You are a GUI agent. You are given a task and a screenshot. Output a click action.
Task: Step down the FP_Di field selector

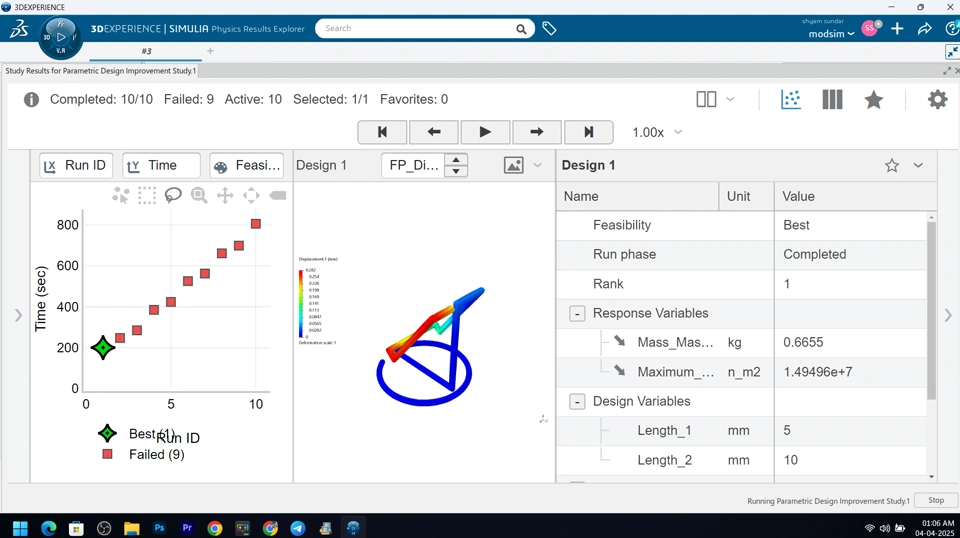(456, 171)
